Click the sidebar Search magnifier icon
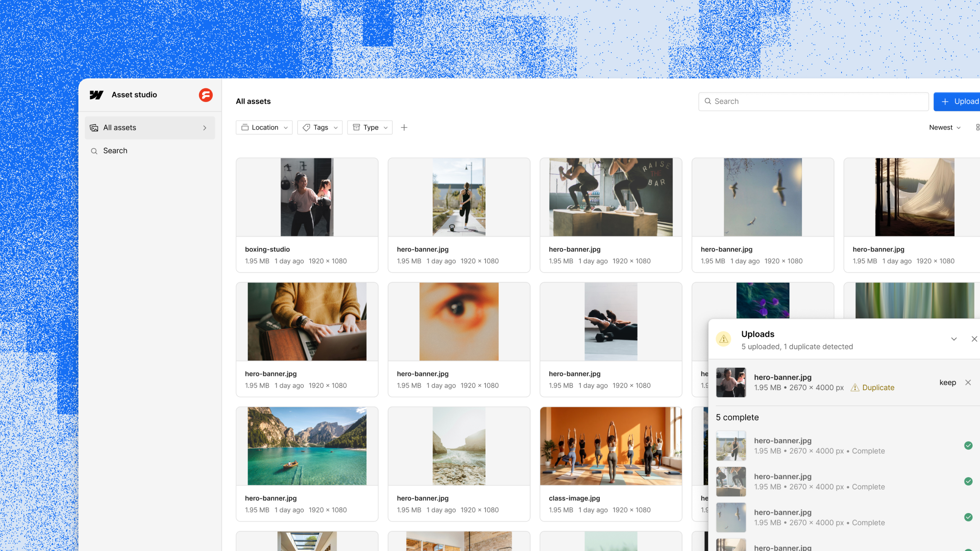 (94, 151)
